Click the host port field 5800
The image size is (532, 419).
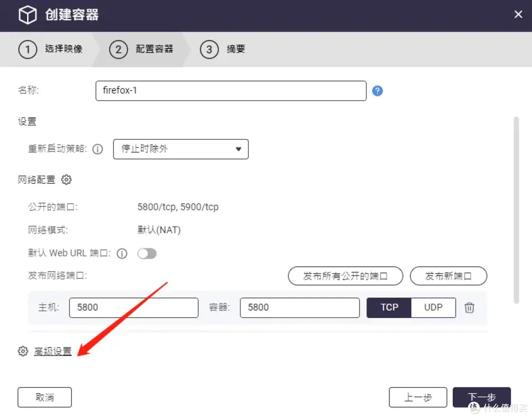[x=133, y=308]
